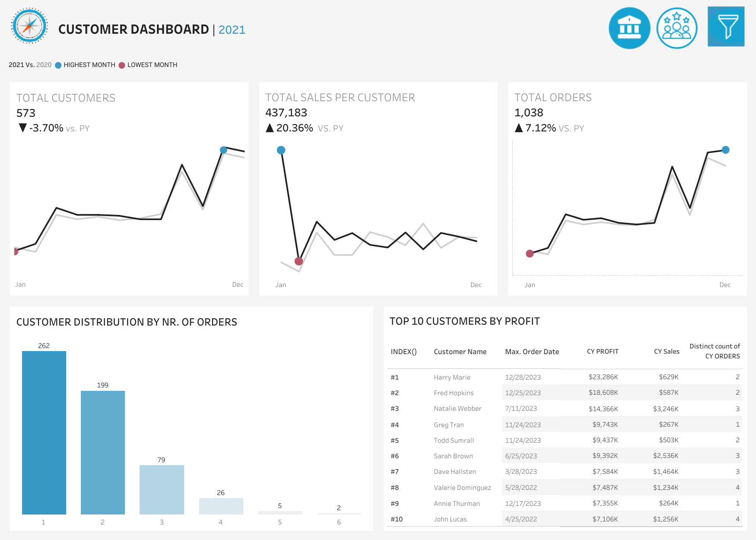Select the bar showing 199 customers
Image resolution: width=756 pixels, height=540 pixels.
point(103,452)
